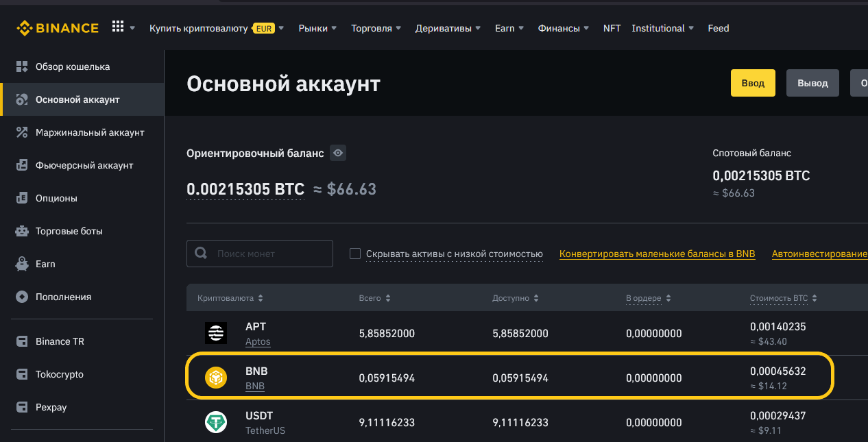Click the BNB coin logo

(216, 378)
